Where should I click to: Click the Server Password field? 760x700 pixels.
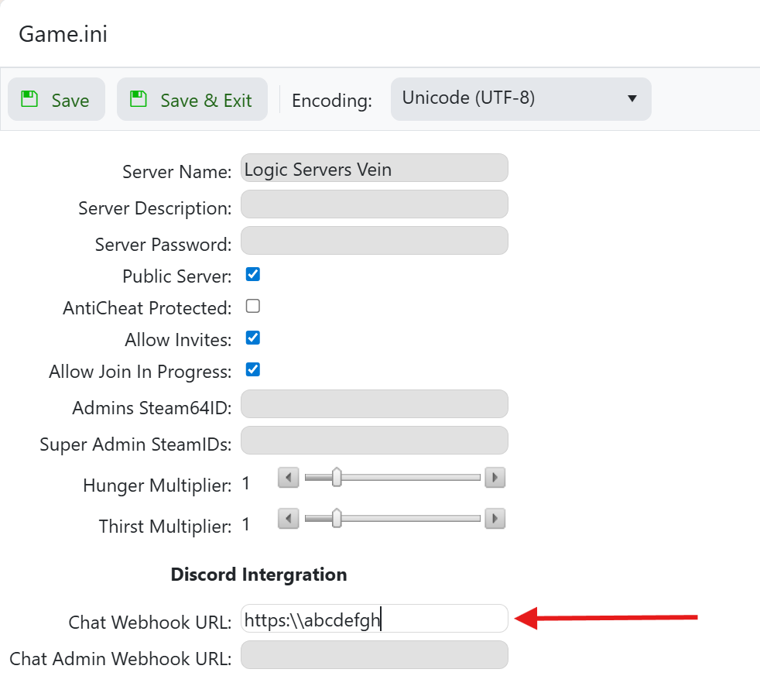click(x=374, y=241)
